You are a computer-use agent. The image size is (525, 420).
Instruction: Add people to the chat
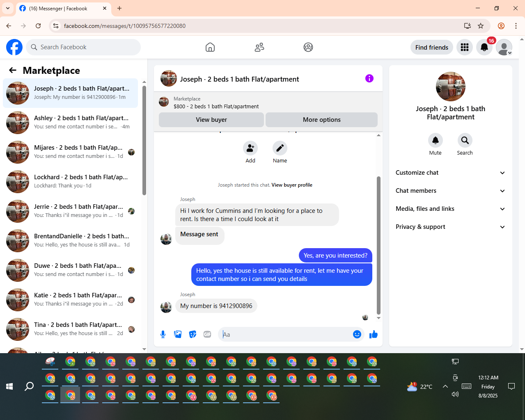(x=250, y=148)
